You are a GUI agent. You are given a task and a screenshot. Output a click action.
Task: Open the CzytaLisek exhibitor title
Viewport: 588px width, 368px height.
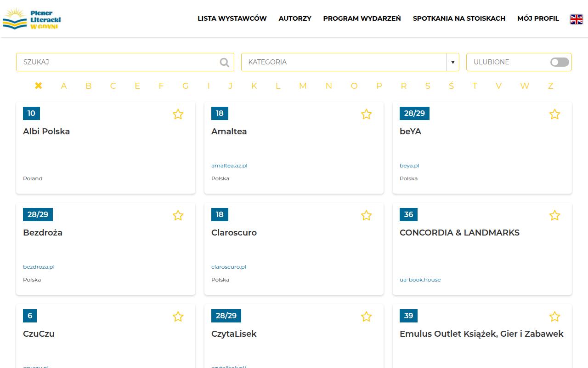click(234, 334)
